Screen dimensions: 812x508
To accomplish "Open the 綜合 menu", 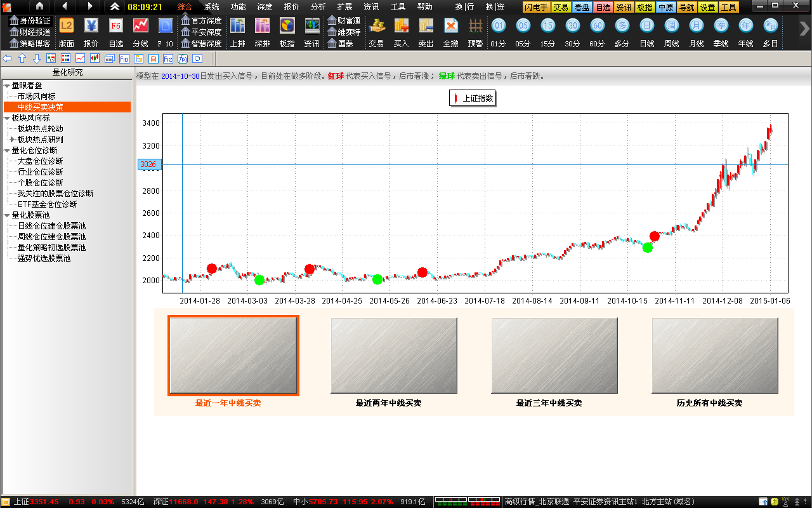I will click(185, 7).
